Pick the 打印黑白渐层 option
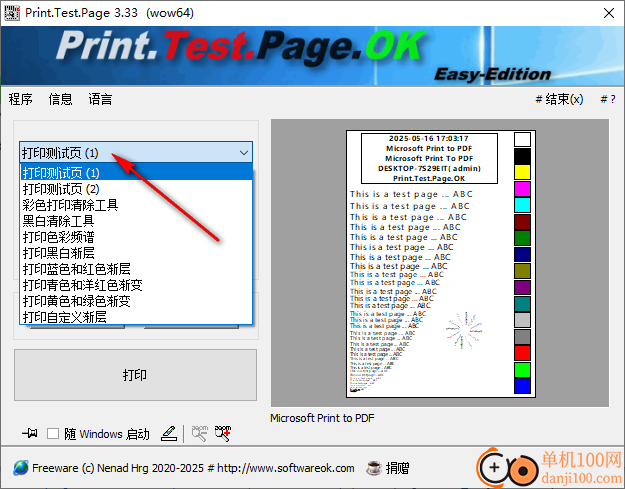Viewport: 625px width, 489px height. tap(136, 253)
